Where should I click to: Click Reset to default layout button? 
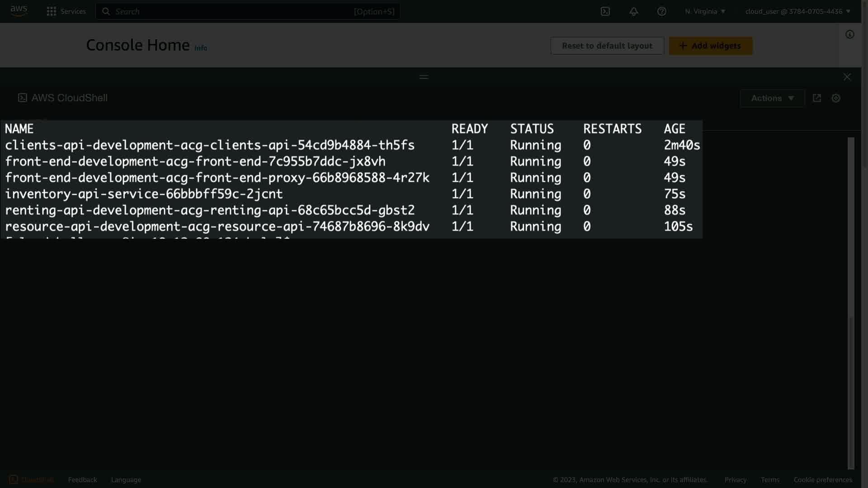(x=607, y=46)
